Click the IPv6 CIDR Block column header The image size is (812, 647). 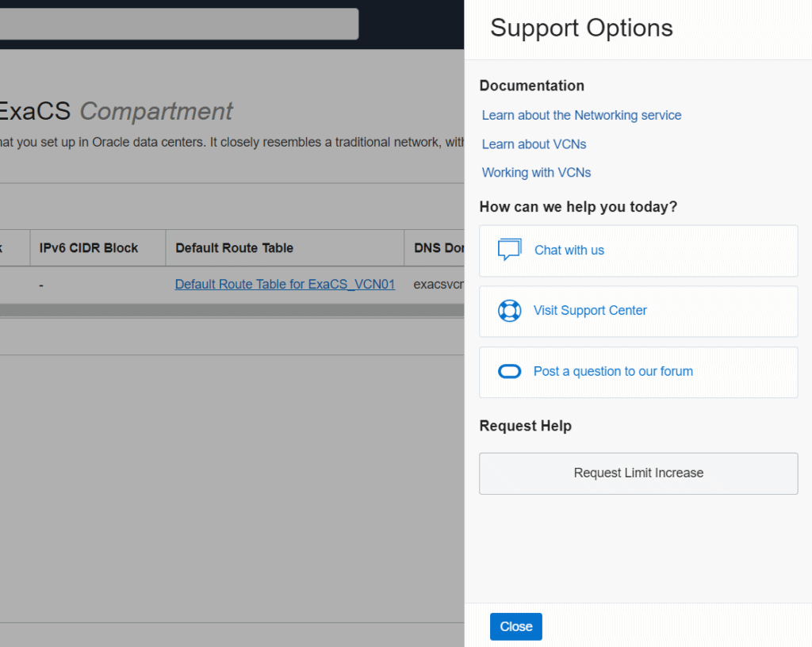click(x=89, y=248)
